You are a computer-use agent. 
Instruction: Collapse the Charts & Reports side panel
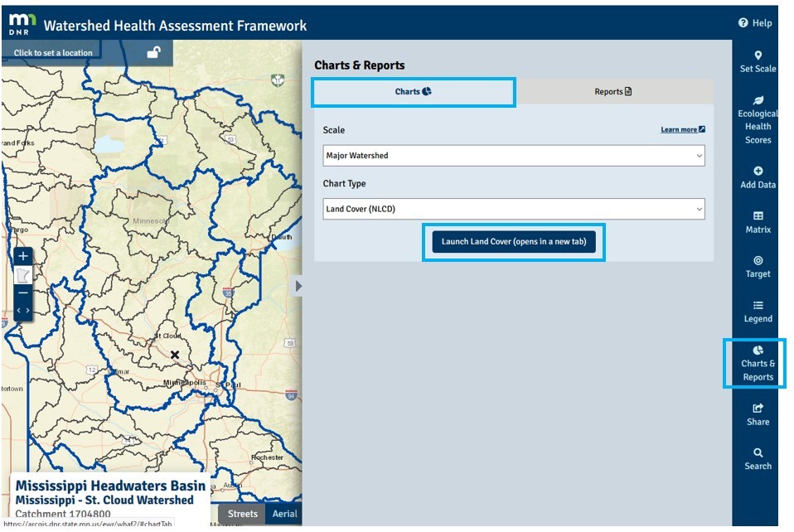tap(299, 286)
